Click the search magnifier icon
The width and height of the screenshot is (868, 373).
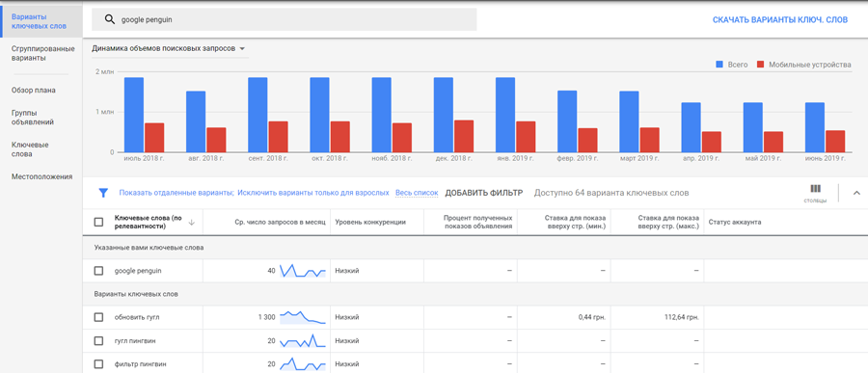pos(109,20)
